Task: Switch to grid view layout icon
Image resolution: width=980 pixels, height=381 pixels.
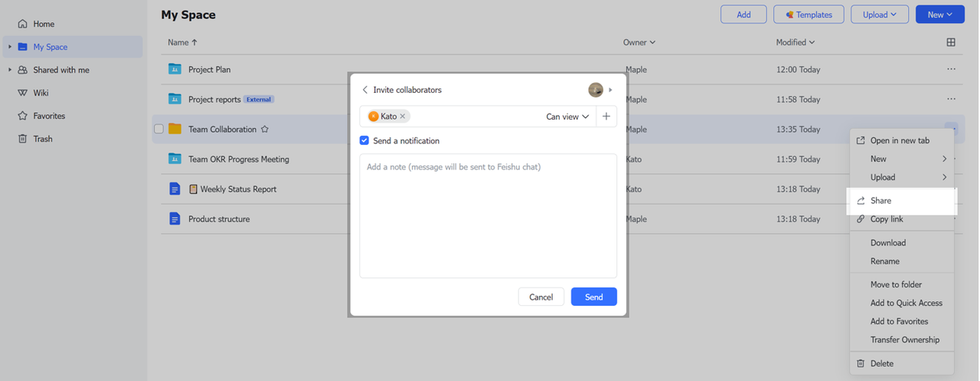Action: (x=951, y=43)
